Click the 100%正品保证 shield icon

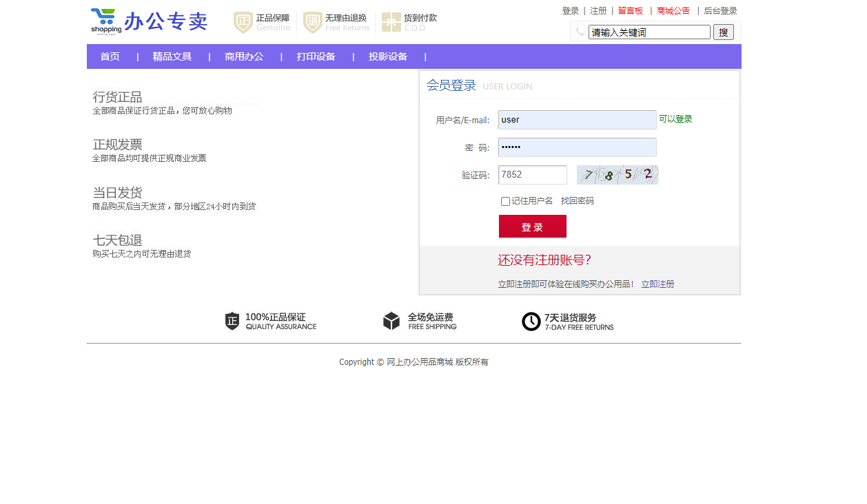click(231, 321)
